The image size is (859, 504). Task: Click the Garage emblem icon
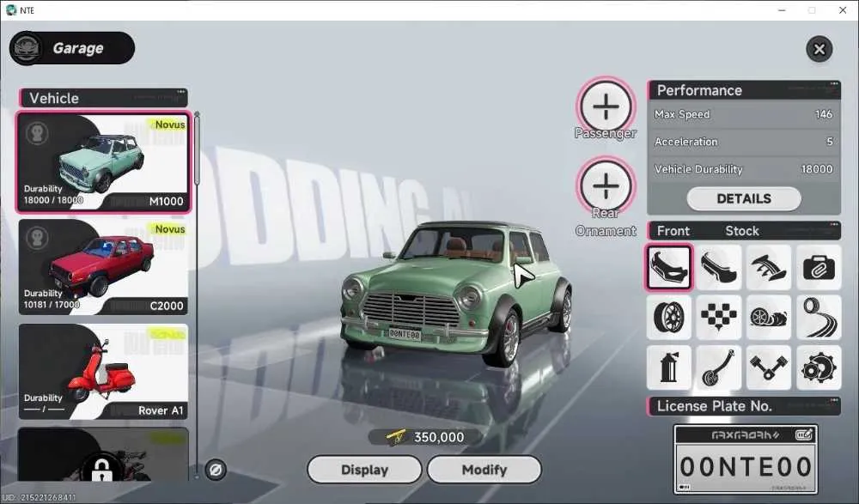(27, 48)
